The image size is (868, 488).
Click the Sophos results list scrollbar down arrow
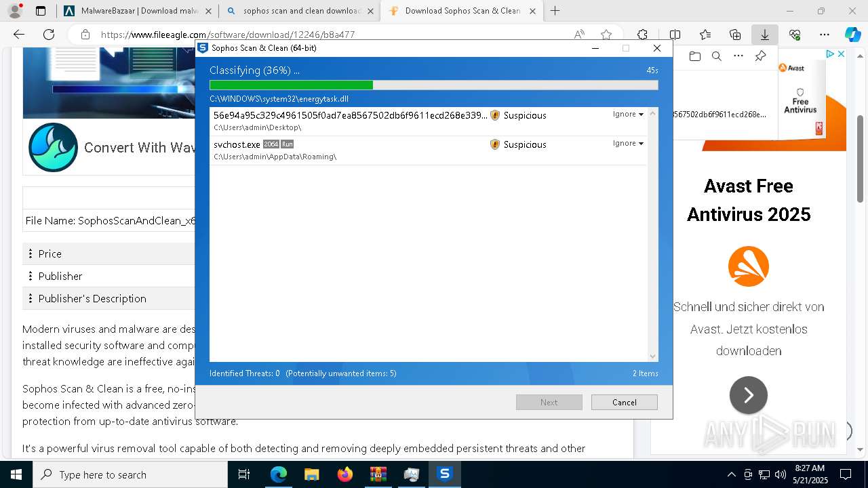coord(652,357)
